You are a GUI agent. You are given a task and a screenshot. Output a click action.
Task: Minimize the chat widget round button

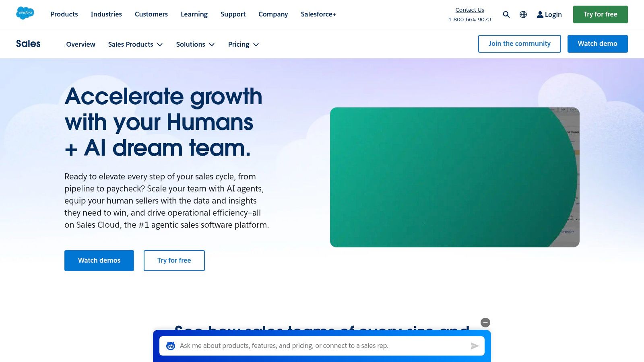485,323
